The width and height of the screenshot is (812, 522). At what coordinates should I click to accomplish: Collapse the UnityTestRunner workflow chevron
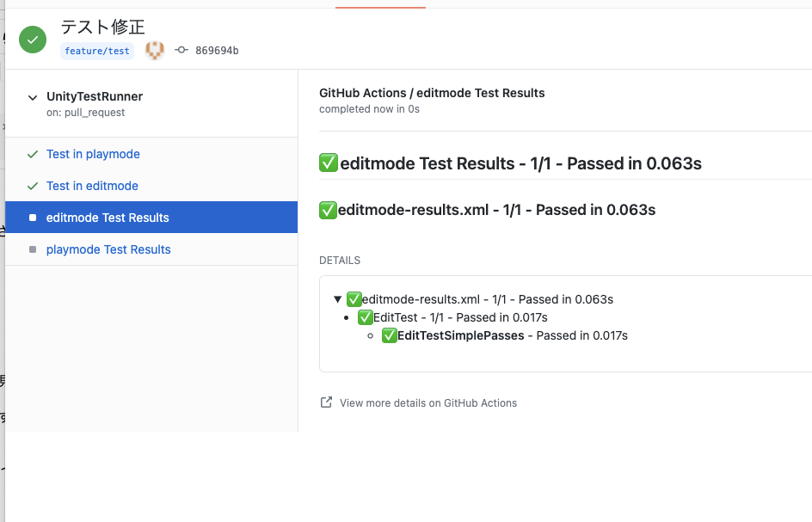33,98
